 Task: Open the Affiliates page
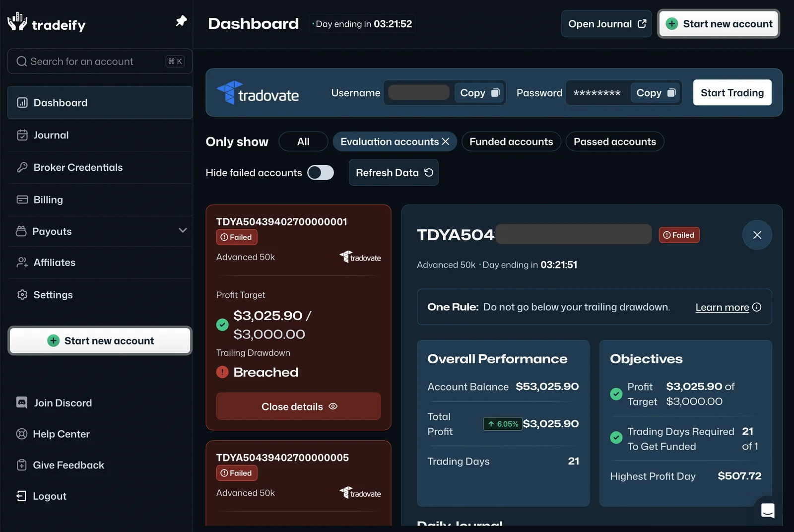(x=100, y=263)
